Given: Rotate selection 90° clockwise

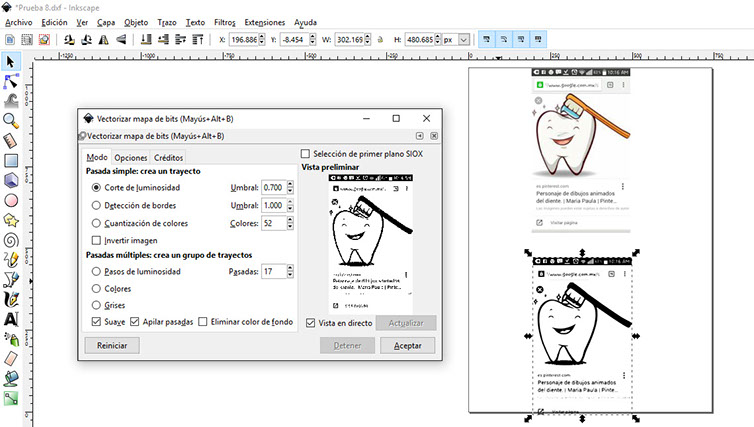Looking at the screenshot, I should 86,39.
